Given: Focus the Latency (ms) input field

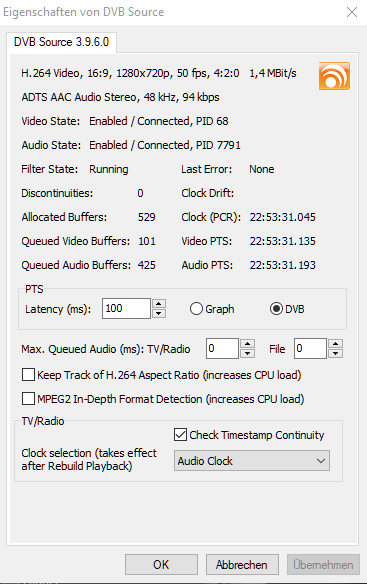Looking at the screenshot, I should pyautogui.click(x=126, y=308).
